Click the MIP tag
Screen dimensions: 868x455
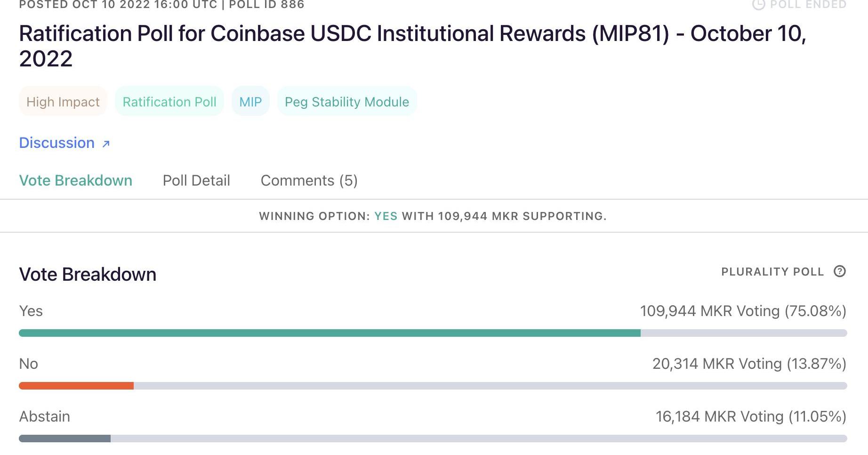(250, 102)
